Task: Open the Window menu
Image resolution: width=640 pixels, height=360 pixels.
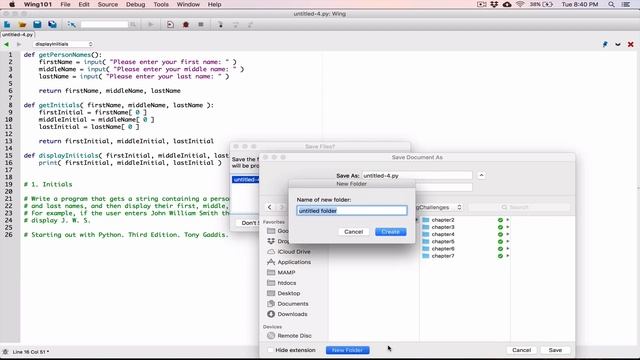Action: click(x=188, y=4)
